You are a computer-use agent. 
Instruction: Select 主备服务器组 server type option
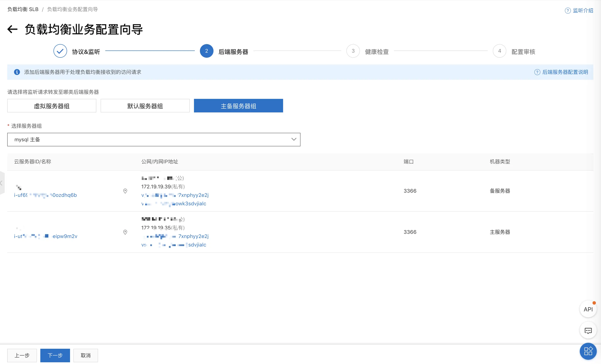[x=238, y=106]
